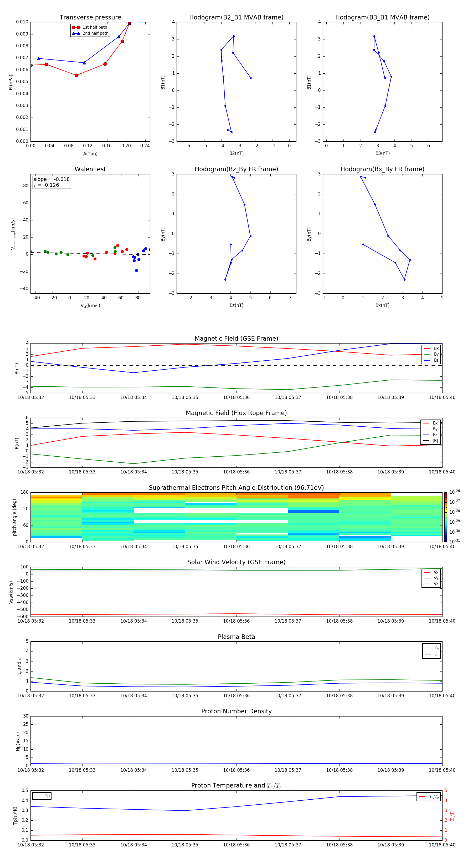Click the 'Transverse pressure' plot title
Viewport: 473px width, 868px height.
90,18
